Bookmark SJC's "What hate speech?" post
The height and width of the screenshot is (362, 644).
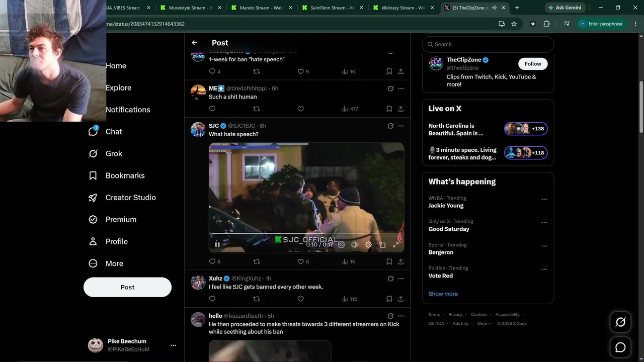pyautogui.click(x=389, y=261)
